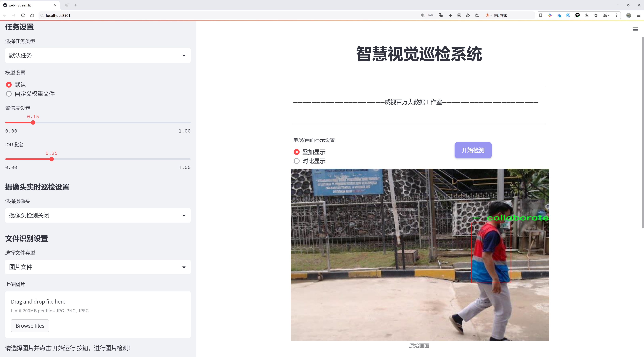This screenshot has height=357, width=644.
Task: Click the 摄像头实时巡检设置 section heading
Action: click(37, 187)
